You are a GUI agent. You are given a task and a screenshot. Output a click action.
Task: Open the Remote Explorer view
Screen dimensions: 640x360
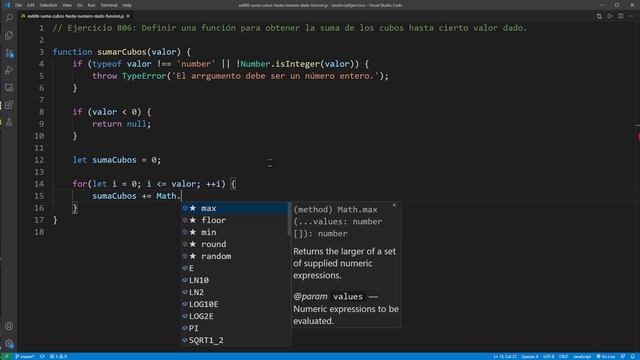[9, 88]
